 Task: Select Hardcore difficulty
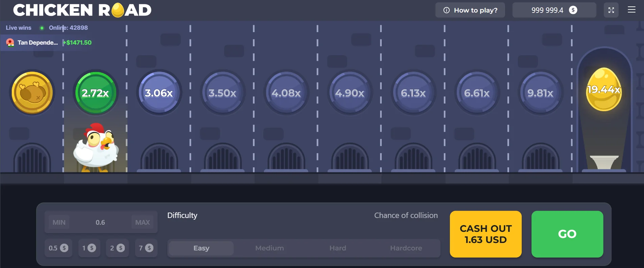click(406, 248)
